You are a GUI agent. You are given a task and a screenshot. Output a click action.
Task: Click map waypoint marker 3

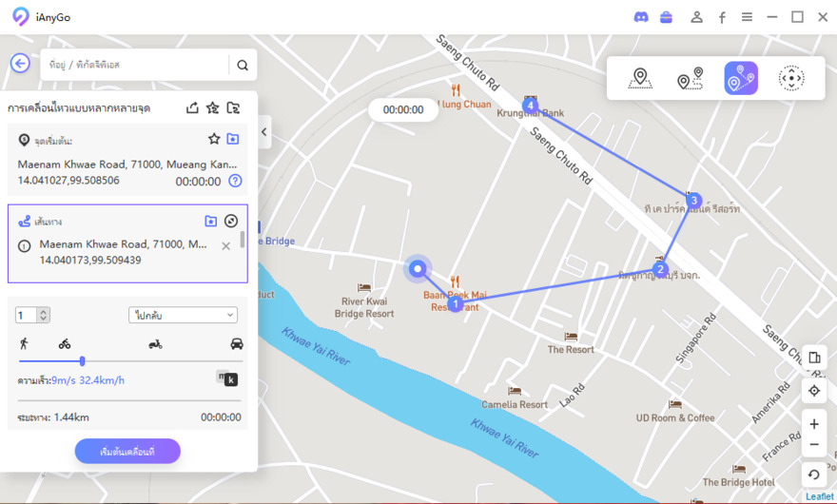click(694, 201)
